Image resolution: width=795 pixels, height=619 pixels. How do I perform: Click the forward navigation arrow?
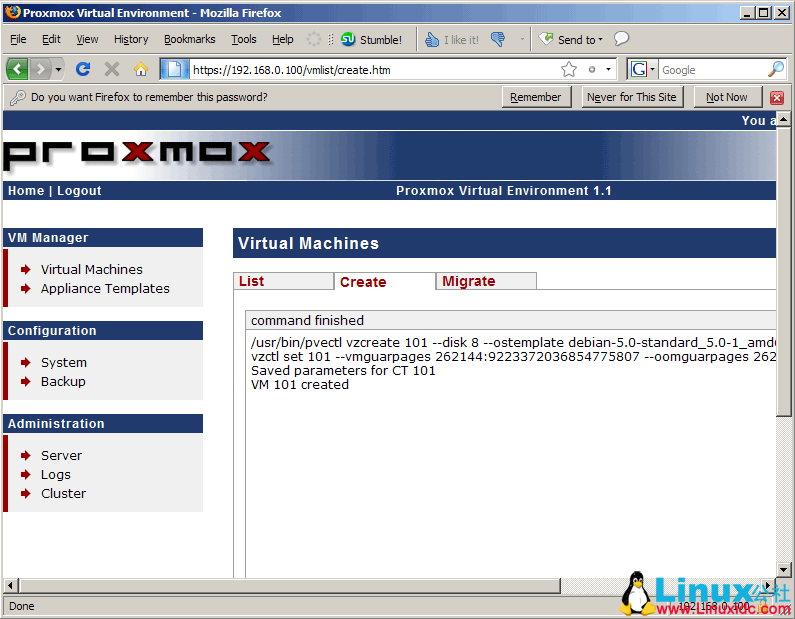click(x=41, y=69)
